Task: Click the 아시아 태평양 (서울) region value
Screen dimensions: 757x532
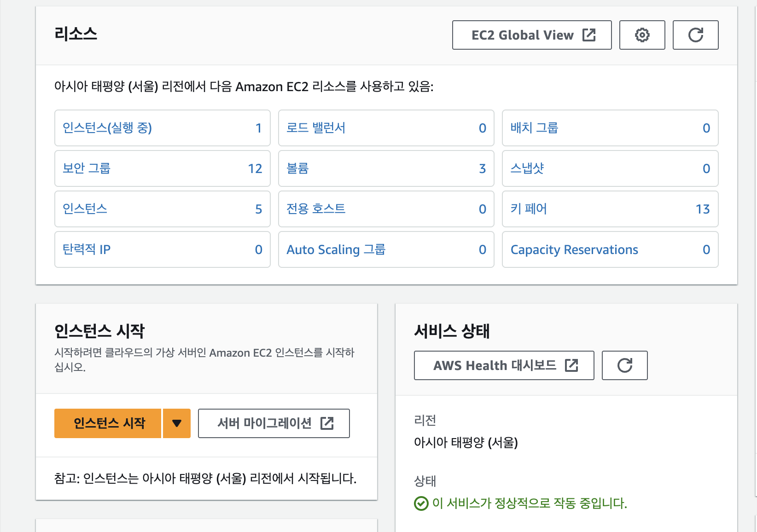Action: (466, 443)
